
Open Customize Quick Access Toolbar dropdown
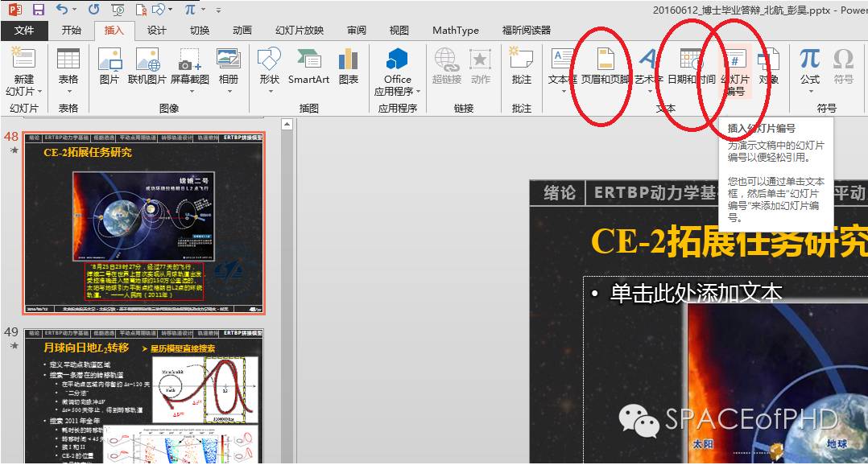coord(219,10)
